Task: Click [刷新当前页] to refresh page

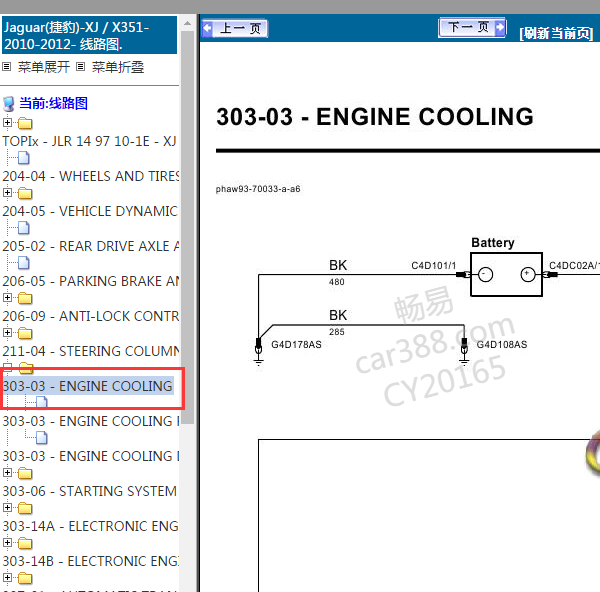Action: 556,34
